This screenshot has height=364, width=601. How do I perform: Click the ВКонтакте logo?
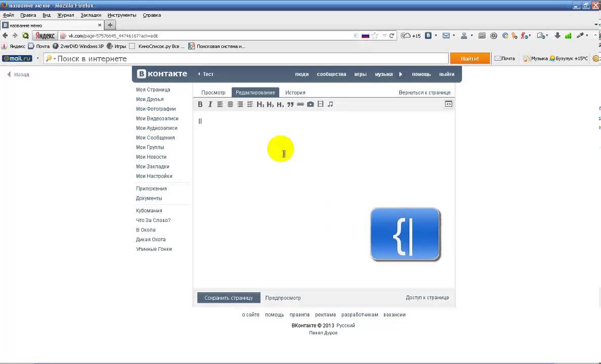pos(162,74)
